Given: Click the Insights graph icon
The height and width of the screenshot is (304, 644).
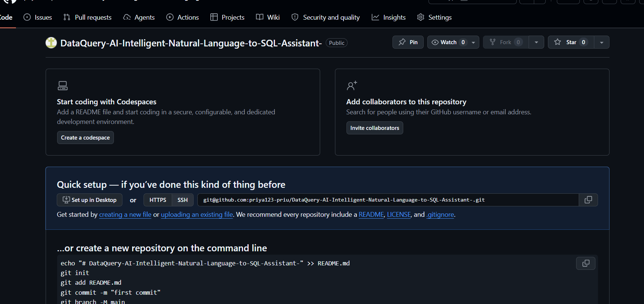Looking at the screenshot, I should 375,17.
